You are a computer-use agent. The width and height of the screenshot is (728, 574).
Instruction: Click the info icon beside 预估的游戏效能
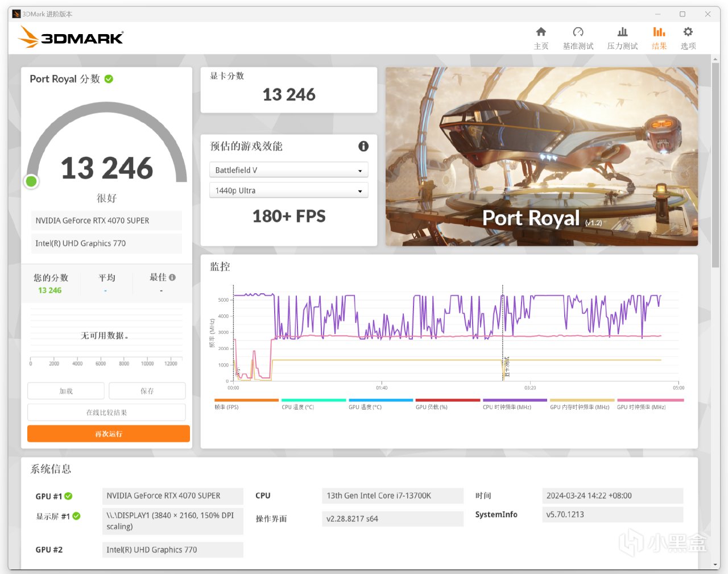[363, 146]
